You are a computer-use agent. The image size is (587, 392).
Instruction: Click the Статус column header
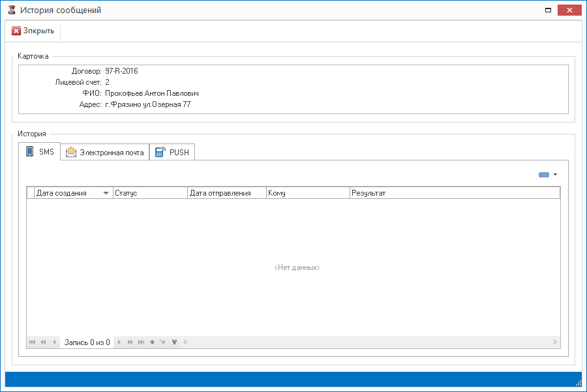(150, 193)
